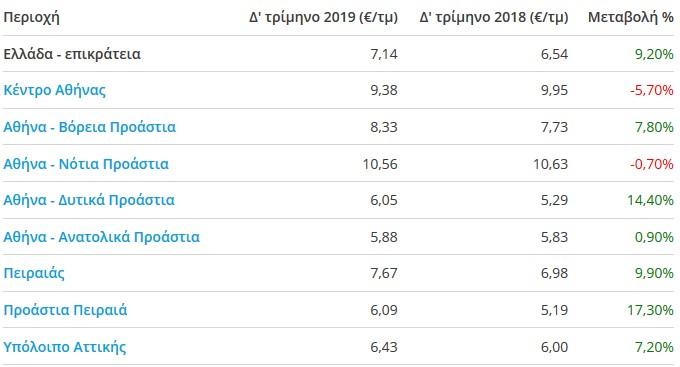Click the Δ' τρίμηνο 2018 column header

coord(494,17)
